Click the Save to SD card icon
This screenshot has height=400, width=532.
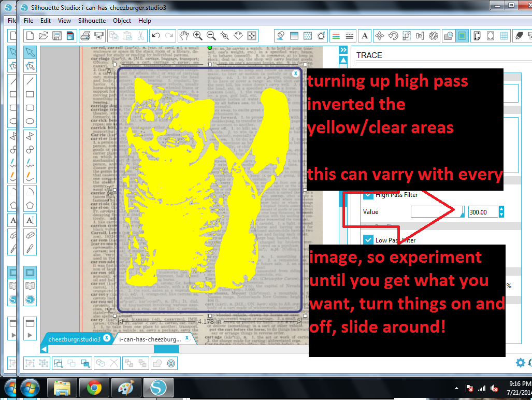click(x=70, y=36)
